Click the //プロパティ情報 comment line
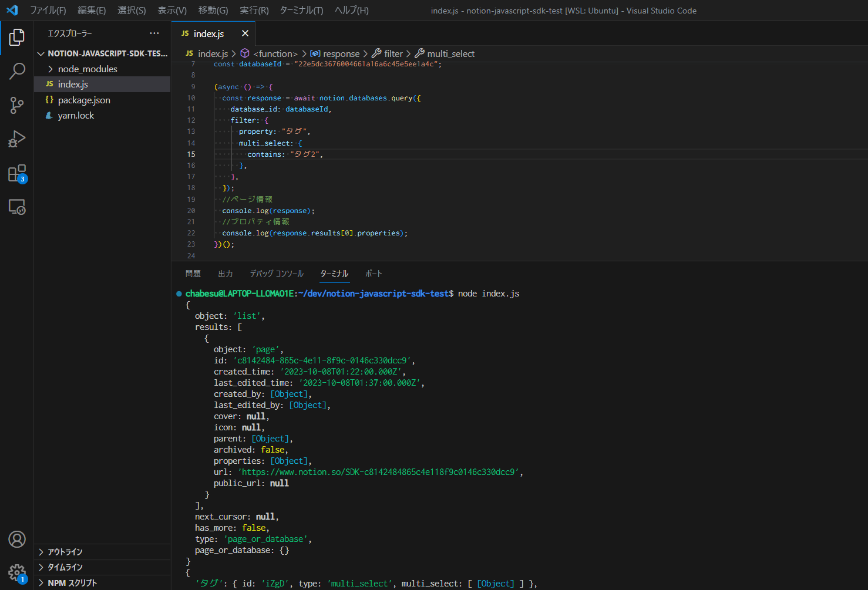 [256, 222]
